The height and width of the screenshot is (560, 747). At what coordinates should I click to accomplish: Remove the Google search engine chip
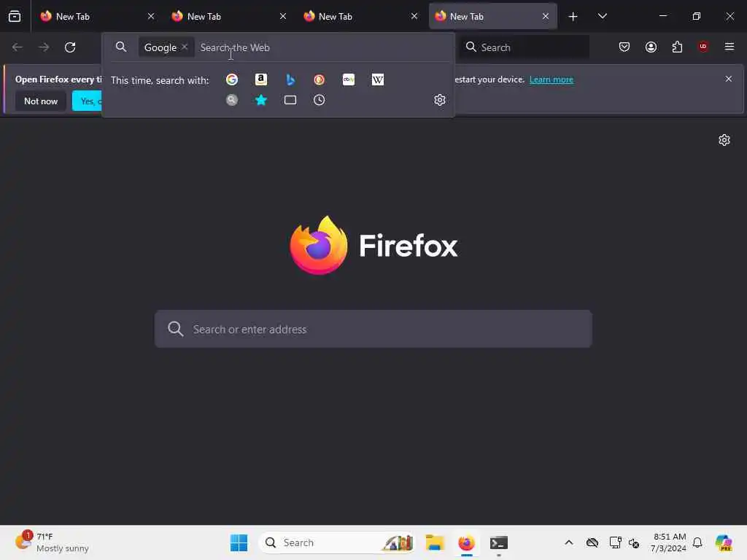[185, 47]
